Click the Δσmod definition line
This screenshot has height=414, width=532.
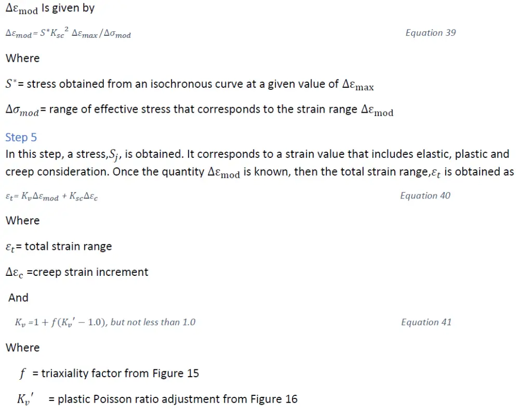199,110
